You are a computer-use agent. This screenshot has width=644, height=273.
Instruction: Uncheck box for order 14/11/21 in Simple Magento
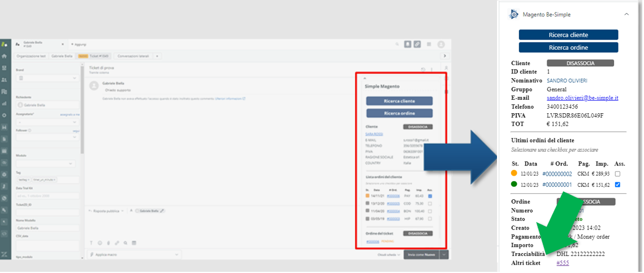pyautogui.click(x=430, y=196)
